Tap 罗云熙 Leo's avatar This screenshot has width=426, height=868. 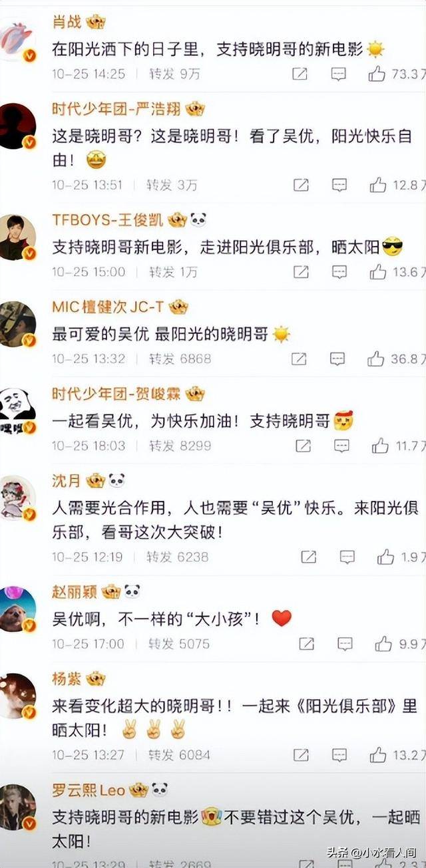[x=17, y=807]
